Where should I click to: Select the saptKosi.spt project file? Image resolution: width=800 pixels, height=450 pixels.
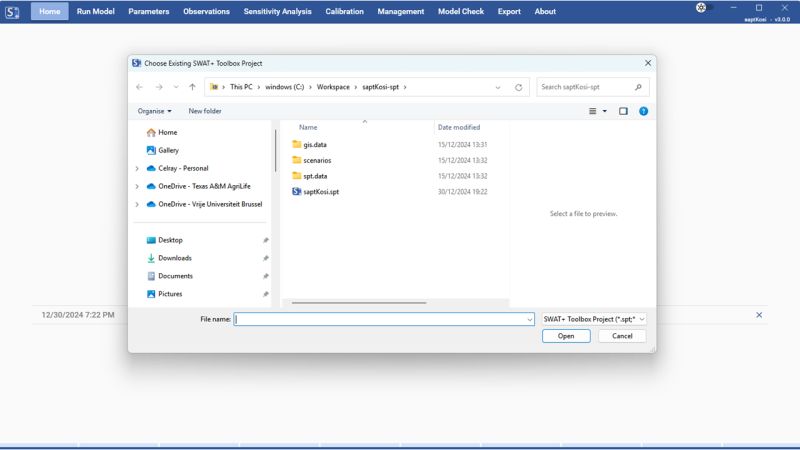tap(321, 192)
